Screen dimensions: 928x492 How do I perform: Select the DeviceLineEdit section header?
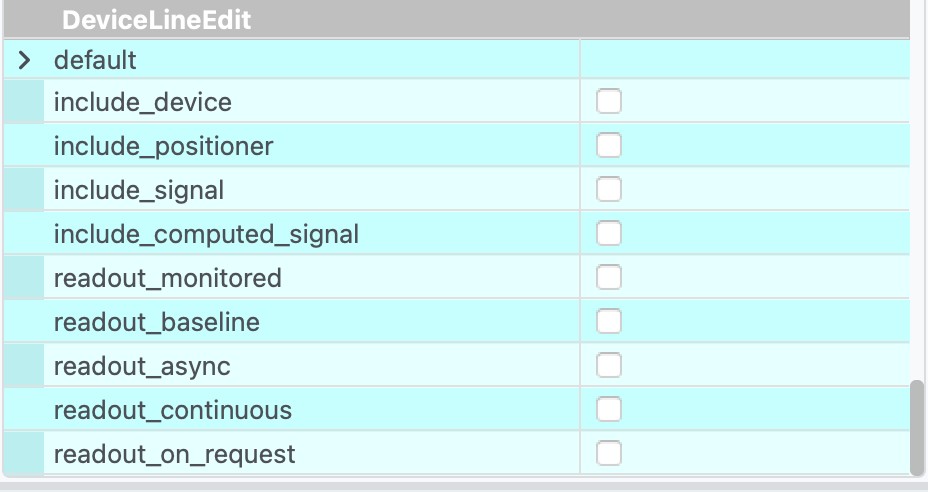pos(156,20)
